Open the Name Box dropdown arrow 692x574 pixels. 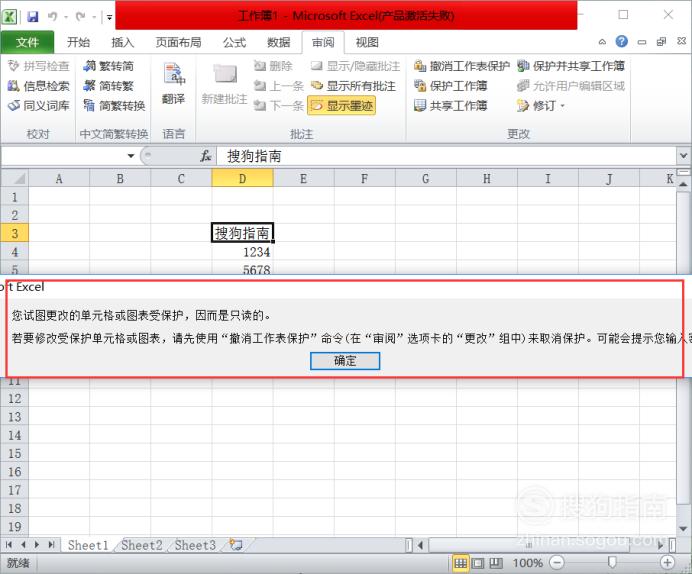point(131,156)
